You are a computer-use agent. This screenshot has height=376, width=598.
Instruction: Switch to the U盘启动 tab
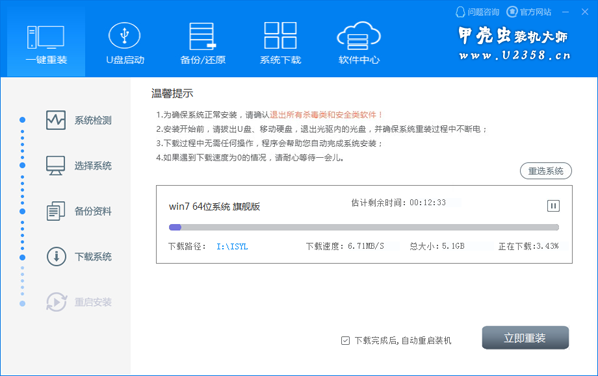point(125,42)
